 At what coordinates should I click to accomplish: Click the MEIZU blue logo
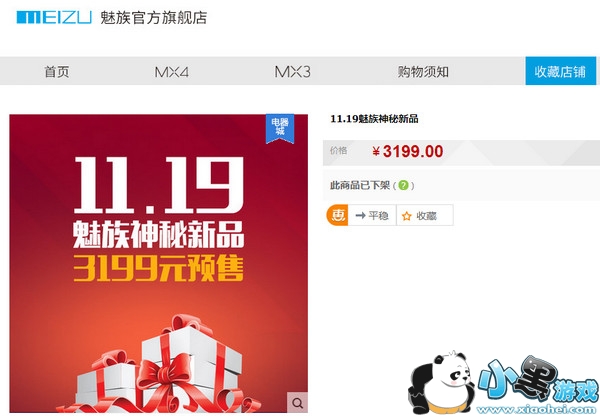tap(54, 18)
